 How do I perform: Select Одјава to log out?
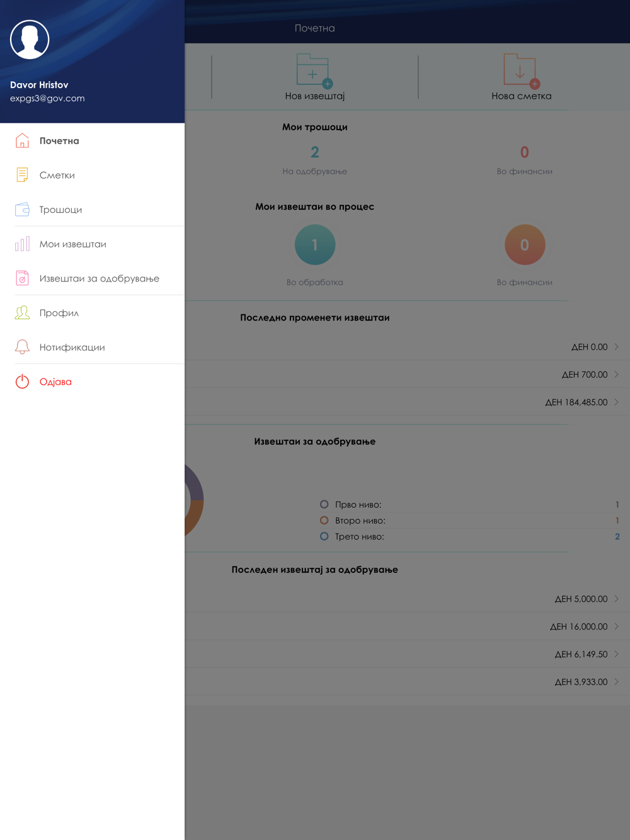(92, 382)
